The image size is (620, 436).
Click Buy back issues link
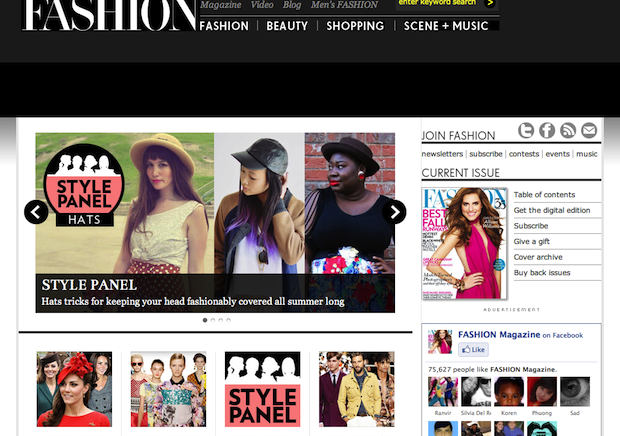(542, 273)
